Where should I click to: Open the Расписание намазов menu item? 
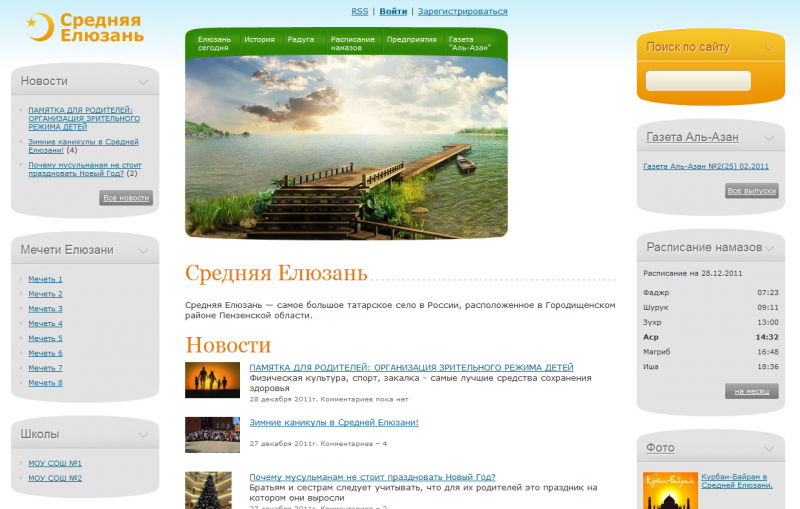click(353, 43)
